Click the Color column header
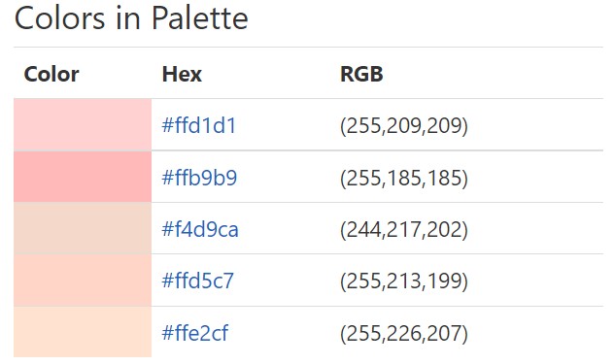Image resolution: width=614 pixels, height=364 pixels. coord(51,74)
